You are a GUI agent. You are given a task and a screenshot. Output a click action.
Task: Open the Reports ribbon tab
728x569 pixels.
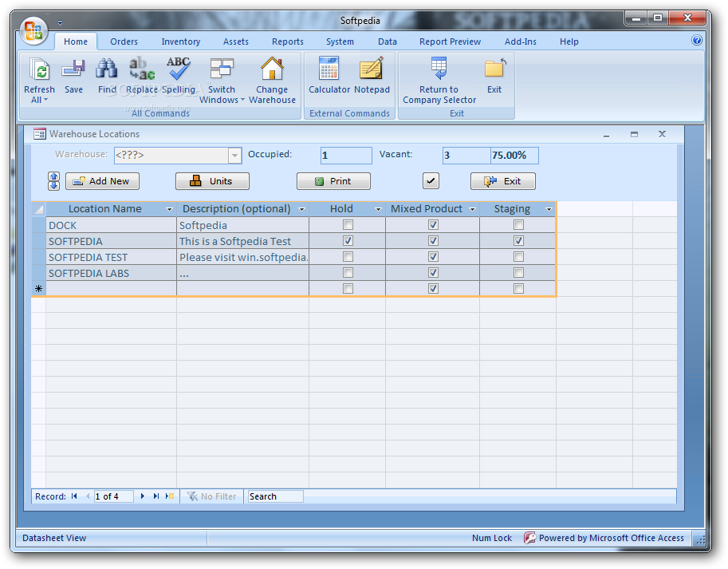287,41
